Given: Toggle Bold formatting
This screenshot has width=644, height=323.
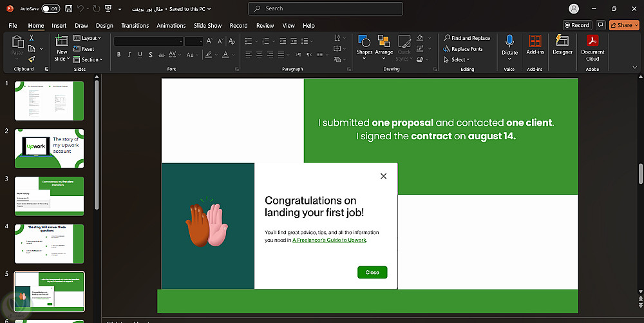Looking at the screenshot, I should pyautogui.click(x=118, y=55).
